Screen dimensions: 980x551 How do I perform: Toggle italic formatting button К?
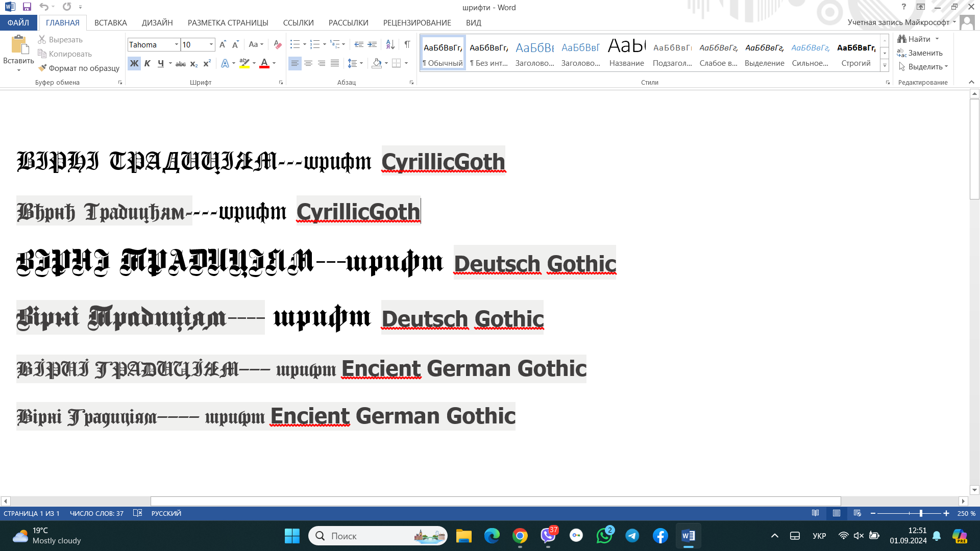pyautogui.click(x=147, y=63)
